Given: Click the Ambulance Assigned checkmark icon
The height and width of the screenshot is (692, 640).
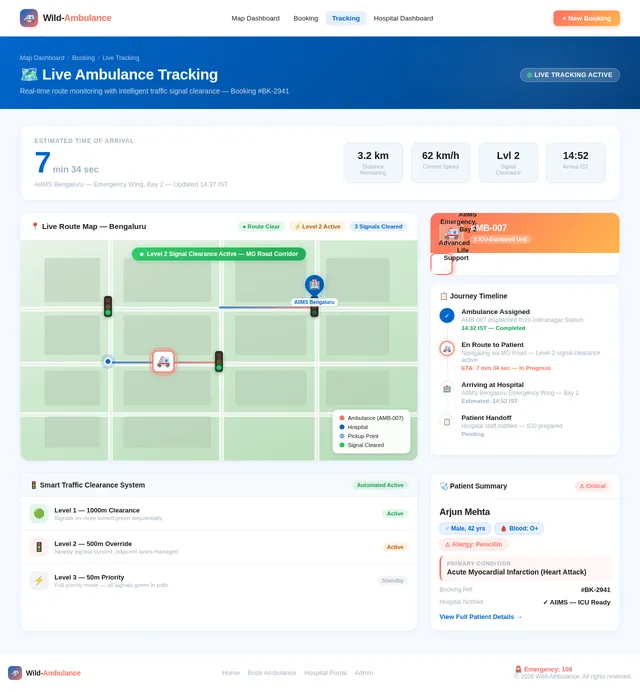Looking at the screenshot, I should click(447, 316).
